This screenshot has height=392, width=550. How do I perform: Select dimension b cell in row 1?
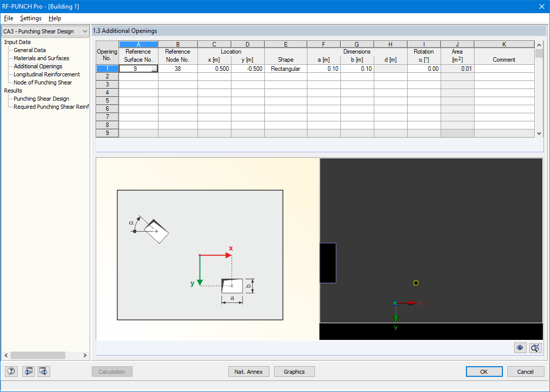pyautogui.click(x=357, y=69)
